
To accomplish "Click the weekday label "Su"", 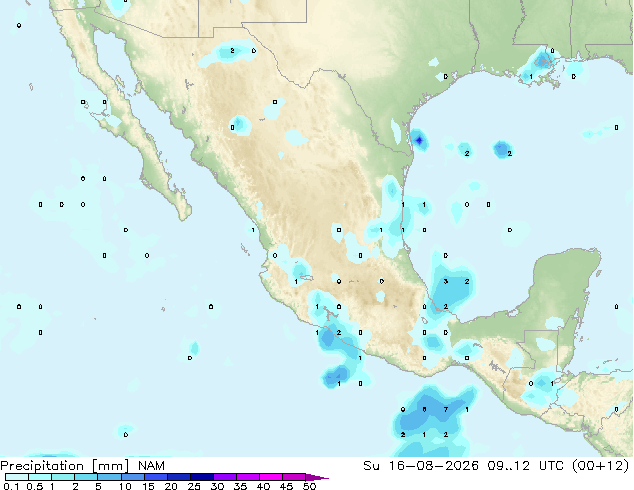I will [x=371, y=466].
